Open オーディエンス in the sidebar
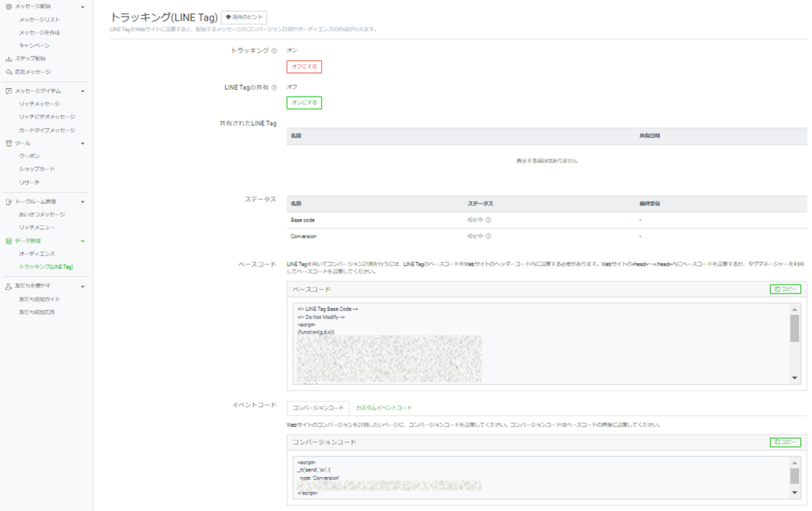812x511 pixels. 36,254
